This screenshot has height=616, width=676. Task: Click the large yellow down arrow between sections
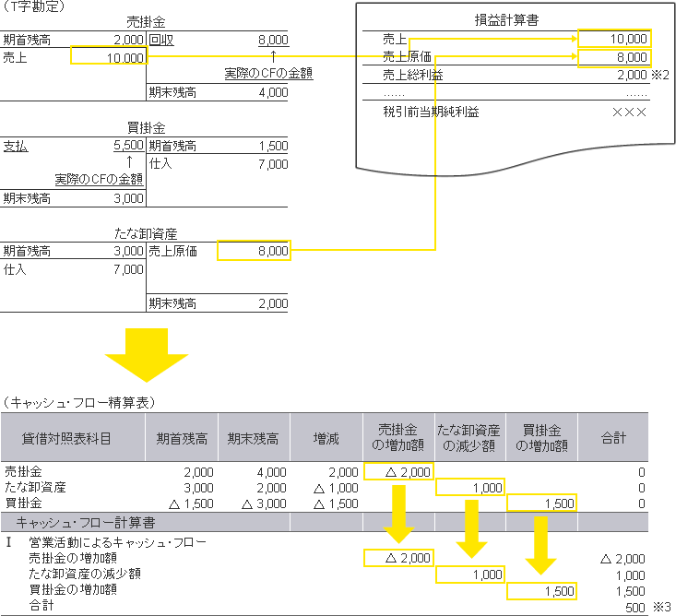click(147, 354)
